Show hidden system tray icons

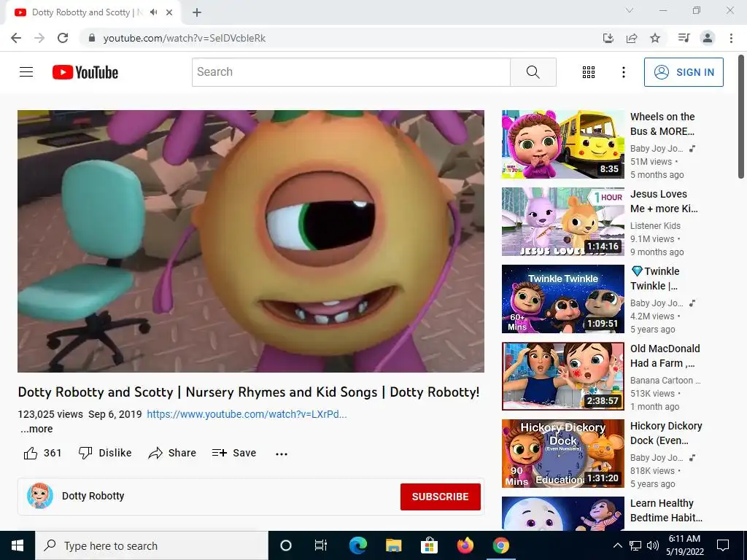point(617,545)
